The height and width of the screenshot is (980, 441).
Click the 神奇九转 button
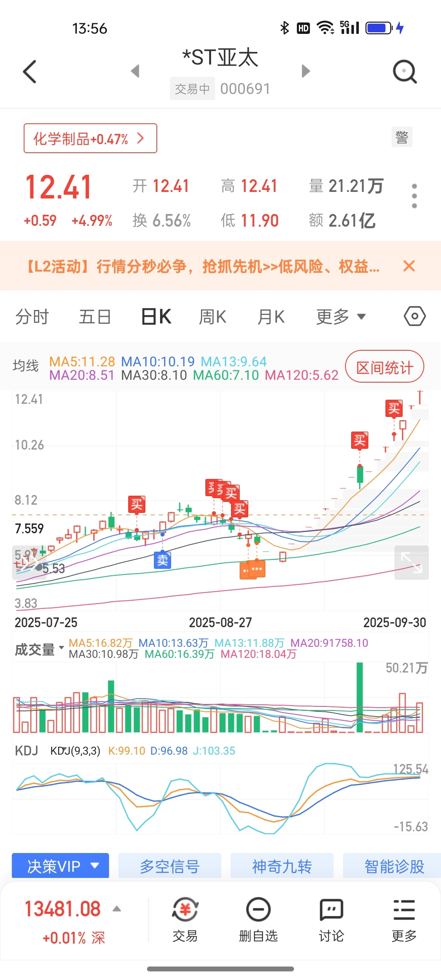coord(282,866)
